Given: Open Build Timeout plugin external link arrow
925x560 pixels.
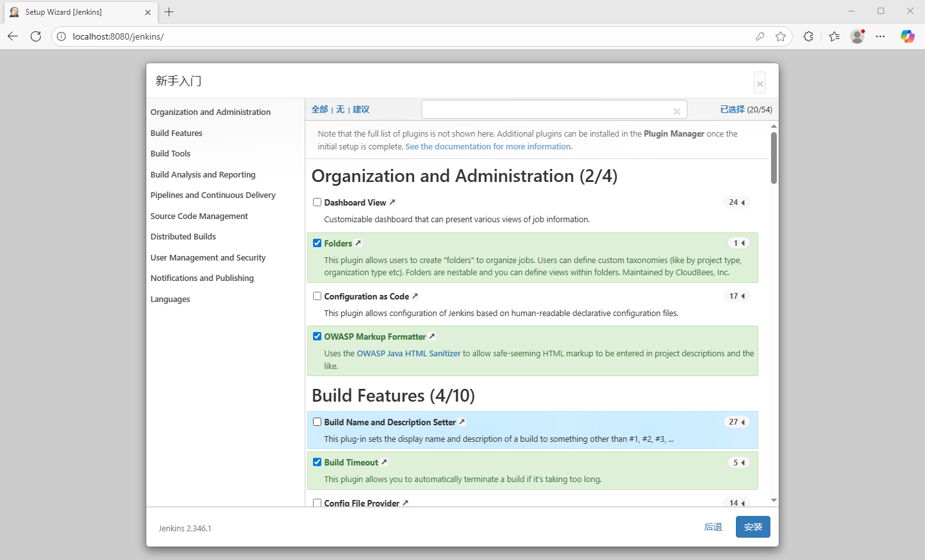Looking at the screenshot, I should (x=384, y=462).
